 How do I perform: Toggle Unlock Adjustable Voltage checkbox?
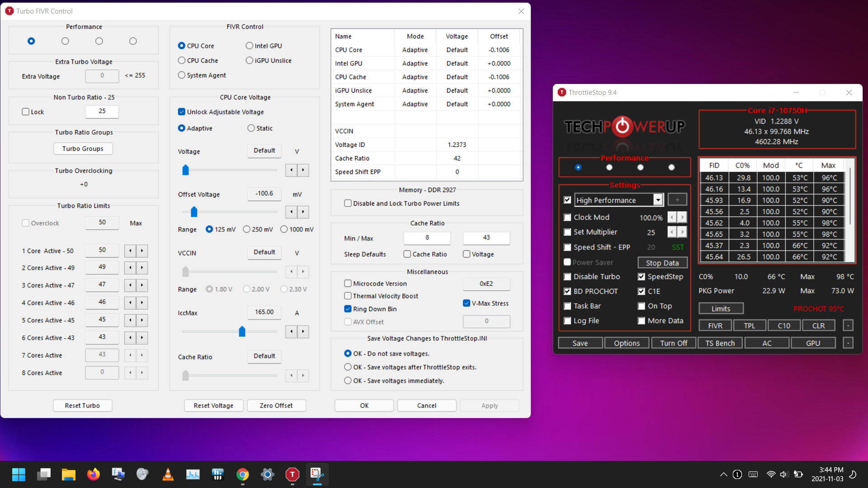click(182, 112)
